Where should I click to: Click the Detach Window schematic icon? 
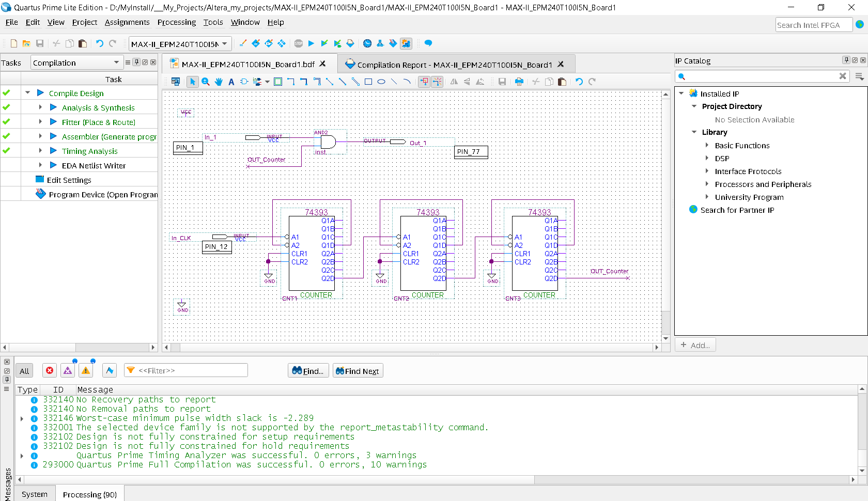coord(176,82)
